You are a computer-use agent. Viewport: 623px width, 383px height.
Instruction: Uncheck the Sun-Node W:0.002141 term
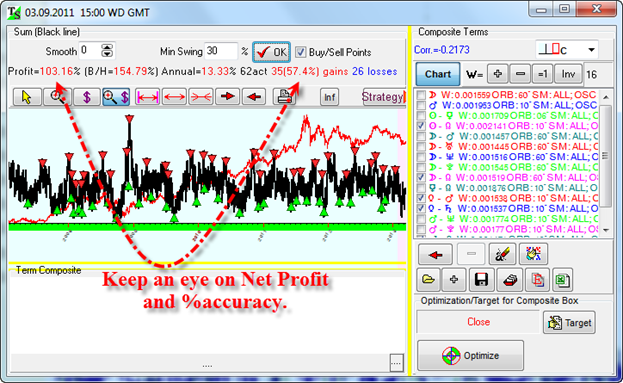pos(421,126)
